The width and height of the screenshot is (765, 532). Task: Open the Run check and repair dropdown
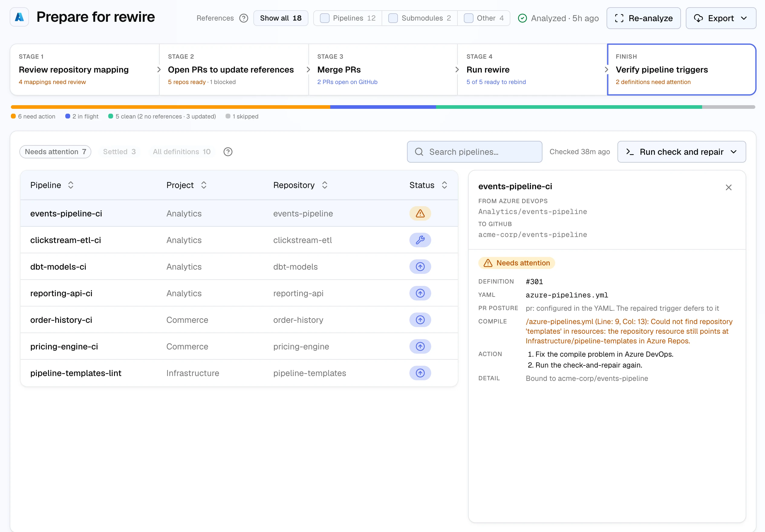682,152
